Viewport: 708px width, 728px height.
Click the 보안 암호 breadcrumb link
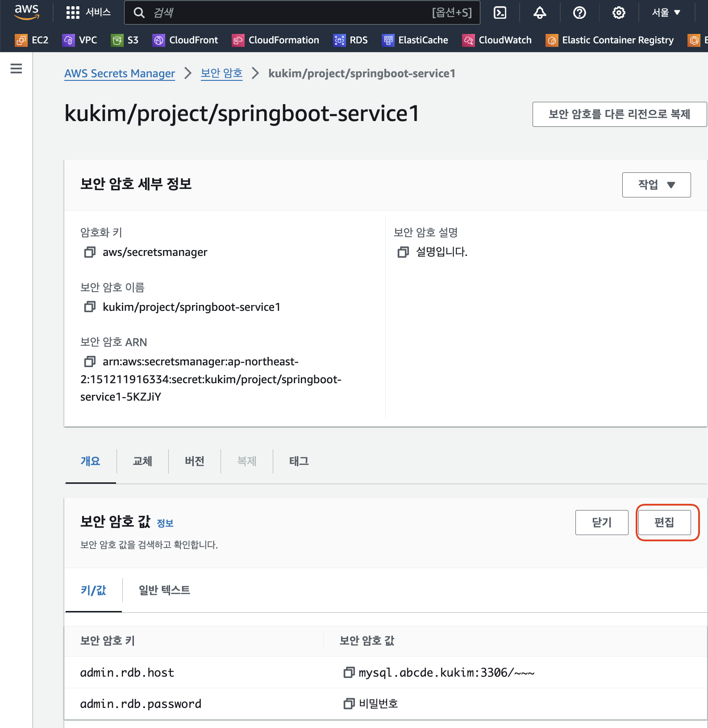(x=221, y=73)
